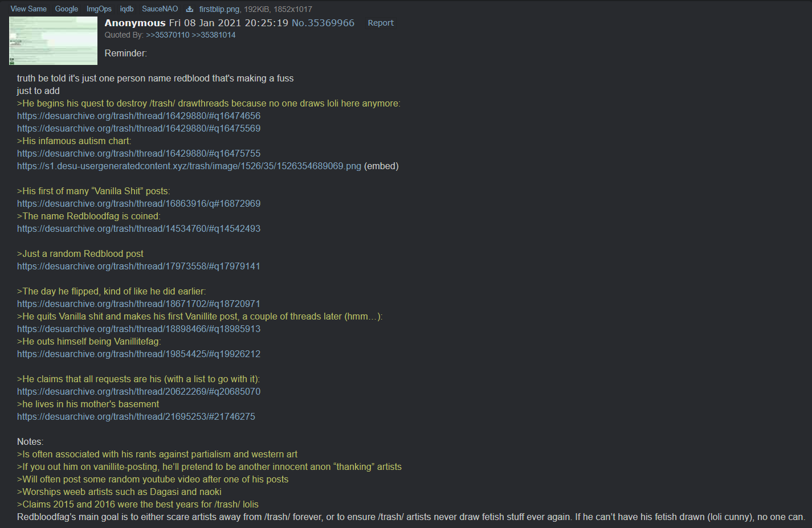Screen dimensions: 812x528
Task: Open thread link ending in q18720971
Action: (138, 304)
